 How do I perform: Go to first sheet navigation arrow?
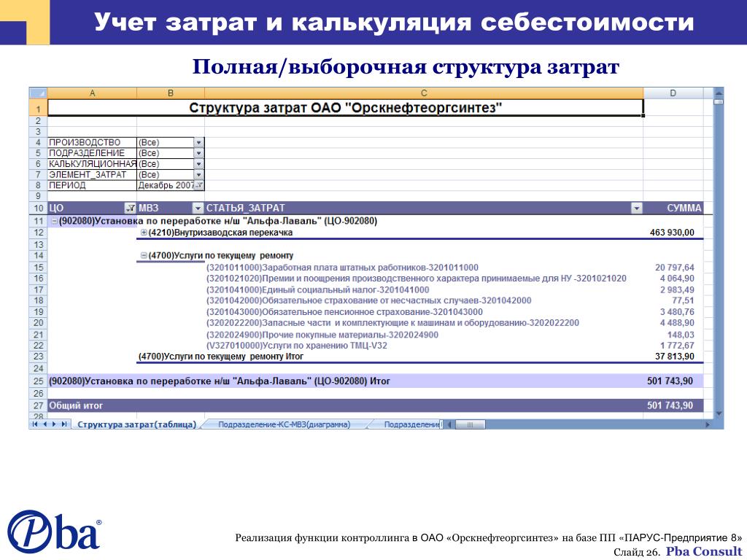pos(35,424)
